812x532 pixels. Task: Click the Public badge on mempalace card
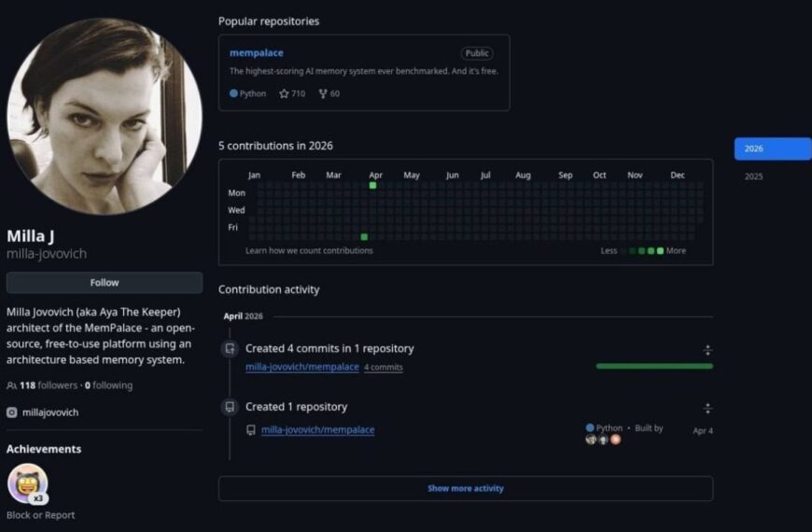coord(476,53)
